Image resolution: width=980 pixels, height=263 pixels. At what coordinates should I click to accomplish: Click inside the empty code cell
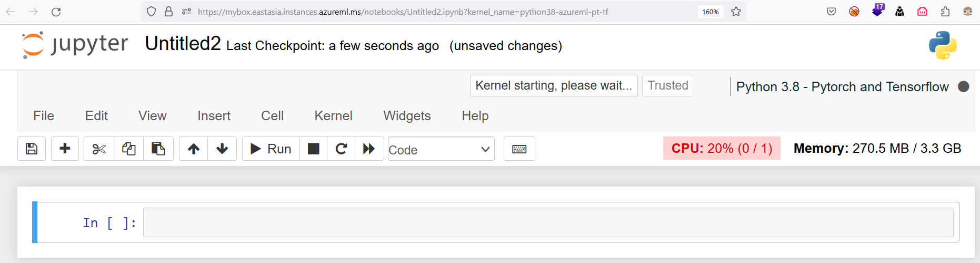tap(547, 222)
